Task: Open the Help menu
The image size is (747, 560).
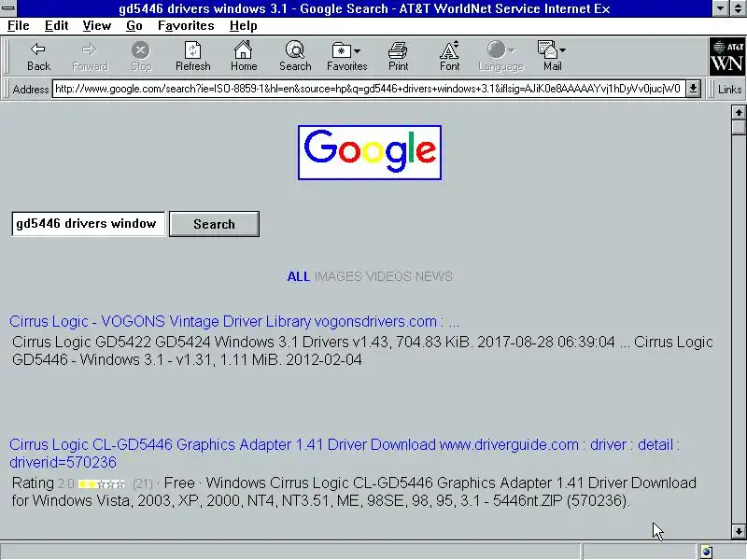Action: tap(244, 26)
